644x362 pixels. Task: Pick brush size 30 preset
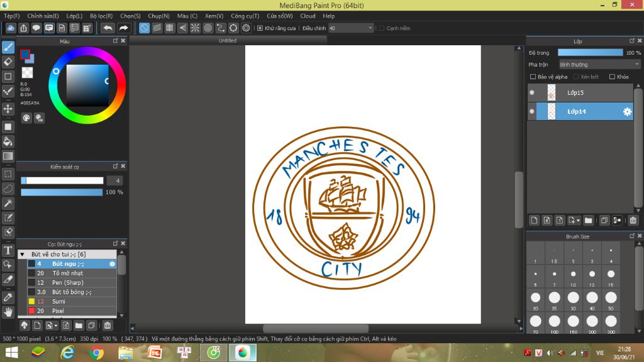(573, 300)
